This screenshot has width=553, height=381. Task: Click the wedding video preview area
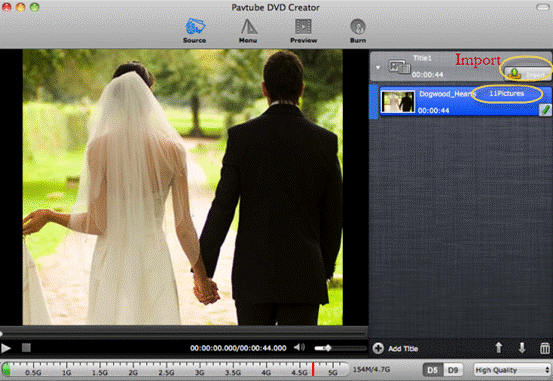(x=183, y=187)
